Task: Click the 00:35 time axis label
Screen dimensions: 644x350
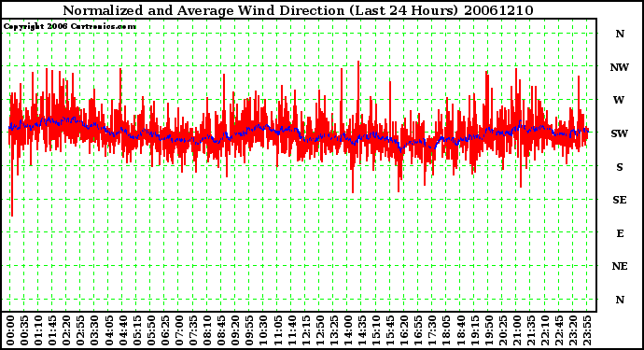Action: tap(24, 330)
